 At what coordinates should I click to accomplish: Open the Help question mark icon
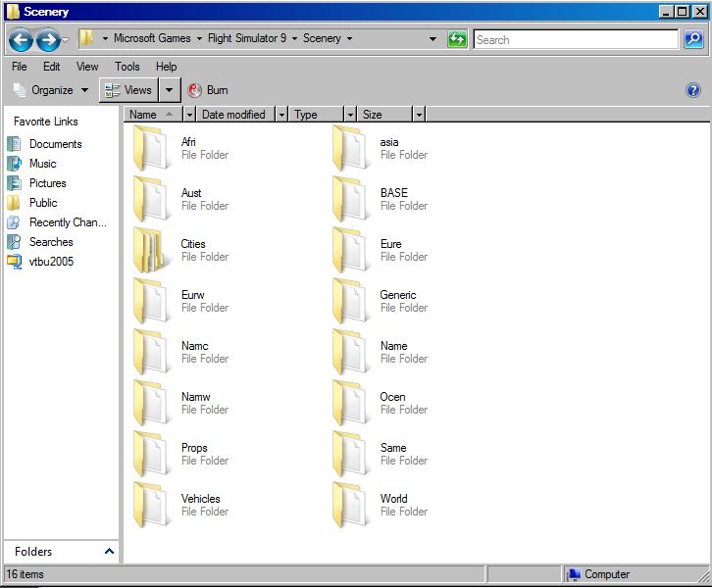click(693, 90)
